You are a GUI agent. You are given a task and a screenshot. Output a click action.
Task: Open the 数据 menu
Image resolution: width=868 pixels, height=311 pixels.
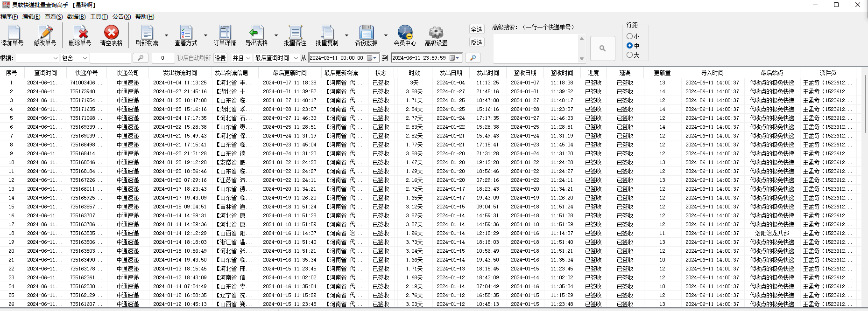pos(76,17)
